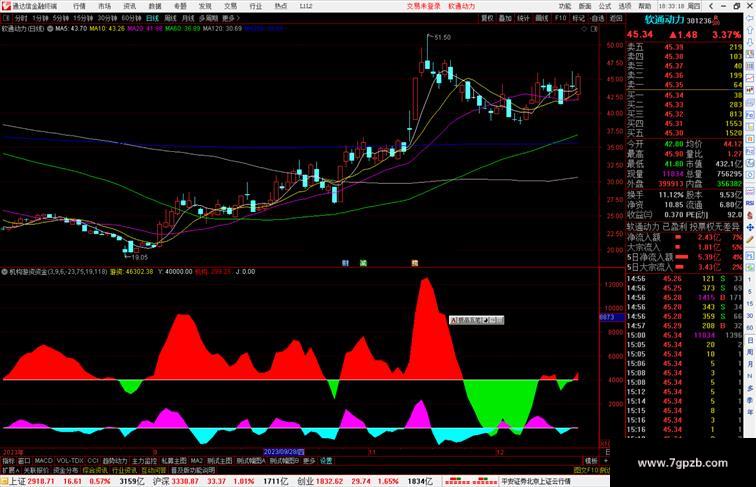
Task: Click the small window icon at chart top-right
Action: tap(594, 29)
